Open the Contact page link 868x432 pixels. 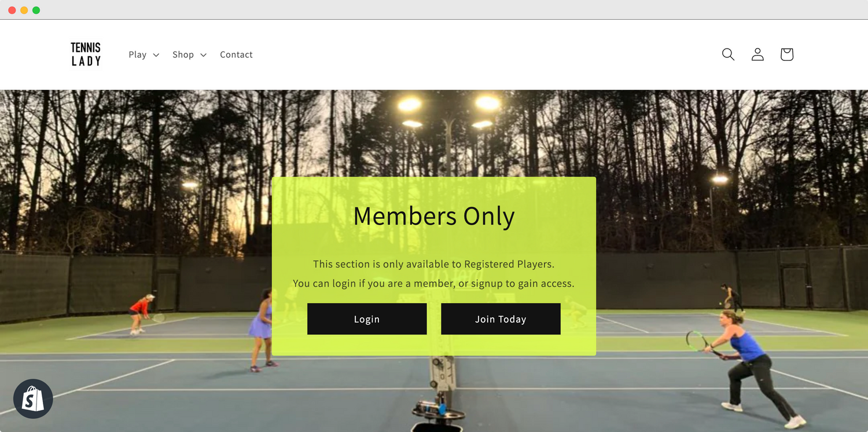(236, 54)
